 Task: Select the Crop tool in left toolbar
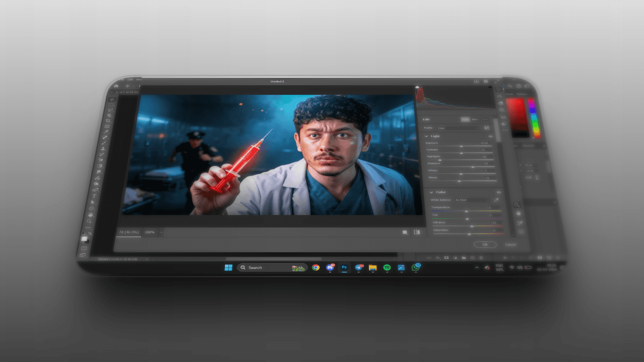pos(108,121)
